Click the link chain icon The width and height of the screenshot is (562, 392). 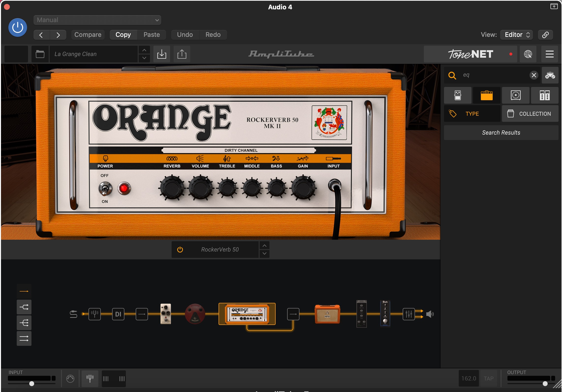[x=546, y=35]
